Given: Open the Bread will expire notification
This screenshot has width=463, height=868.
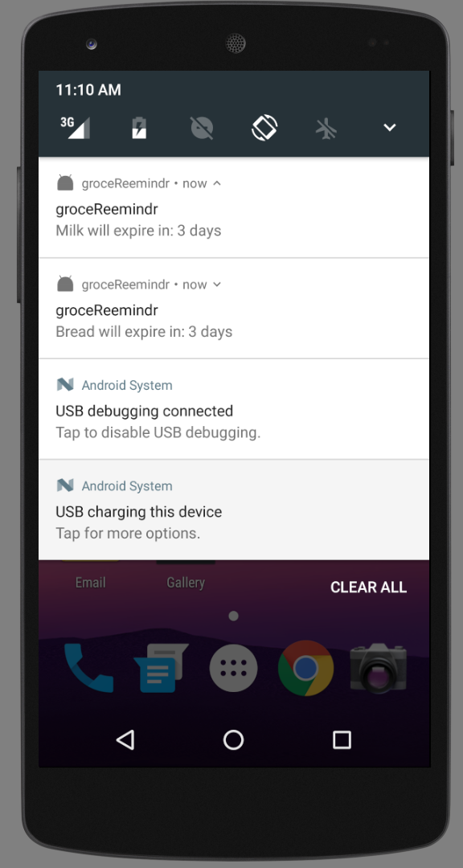Looking at the screenshot, I should (234, 309).
